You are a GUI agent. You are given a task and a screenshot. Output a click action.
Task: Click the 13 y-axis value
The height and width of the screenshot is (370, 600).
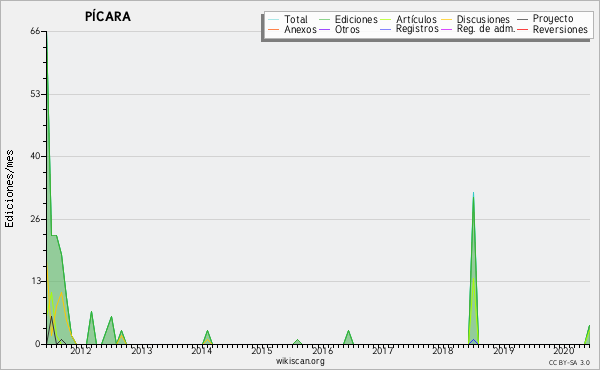[x=35, y=282]
